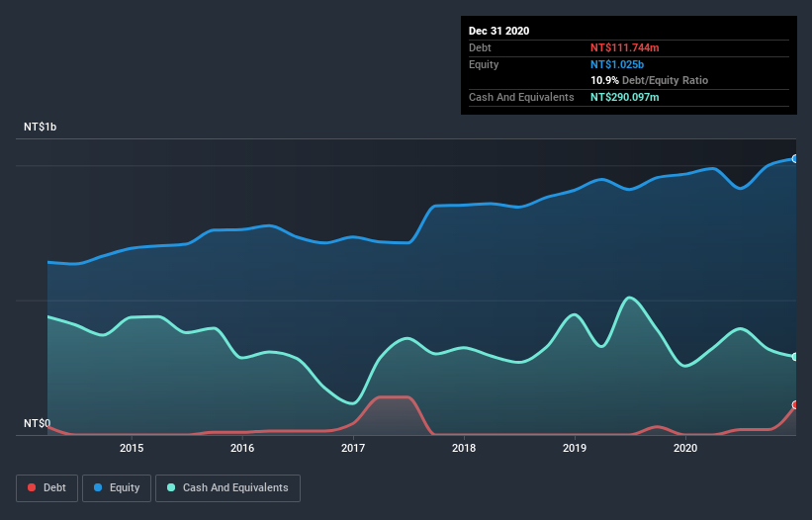Click the Cash And Equivalents tooltip label
Screen dimensions: 812x520
[x=521, y=97]
